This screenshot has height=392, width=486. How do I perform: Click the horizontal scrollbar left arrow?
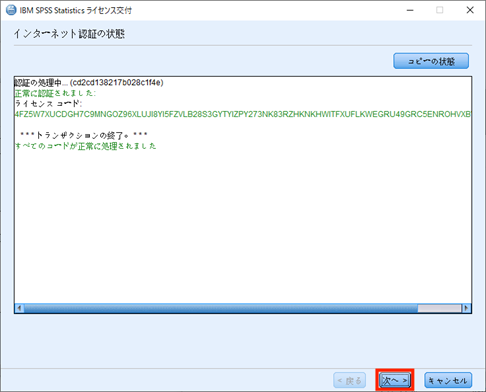[x=19, y=308]
